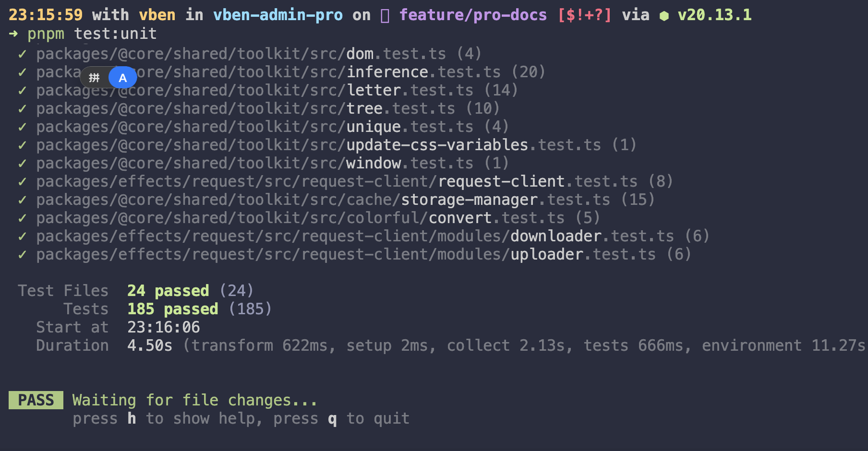Click the vben-admin-pro directory name
This screenshot has width=868, height=451.
tap(277, 15)
